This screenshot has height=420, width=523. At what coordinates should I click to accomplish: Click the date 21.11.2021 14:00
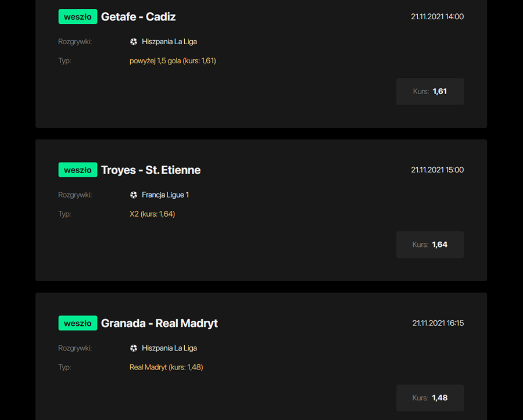pos(437,17)
